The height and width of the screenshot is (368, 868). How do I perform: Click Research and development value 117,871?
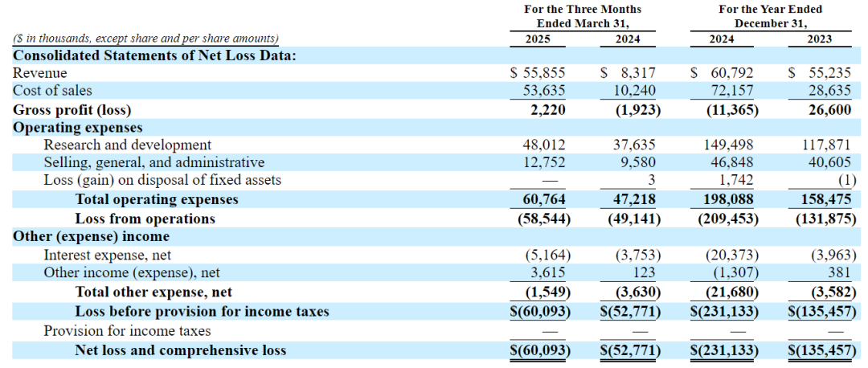pos(826,145)
